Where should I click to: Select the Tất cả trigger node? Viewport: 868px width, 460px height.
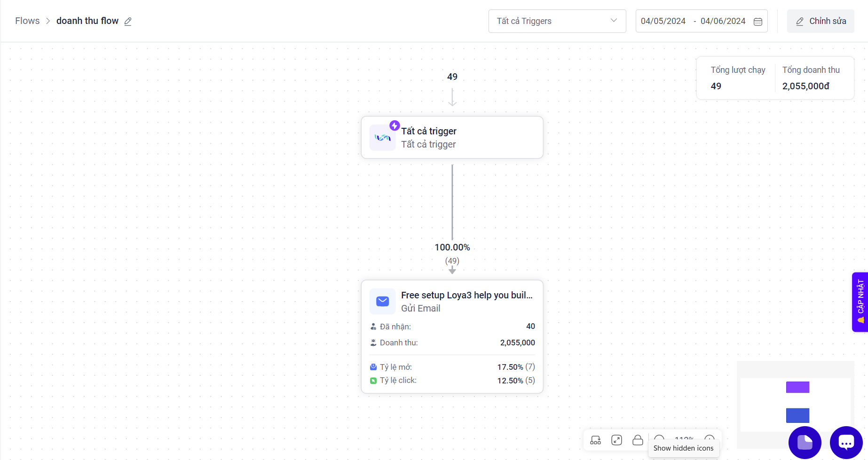point(451,138)
